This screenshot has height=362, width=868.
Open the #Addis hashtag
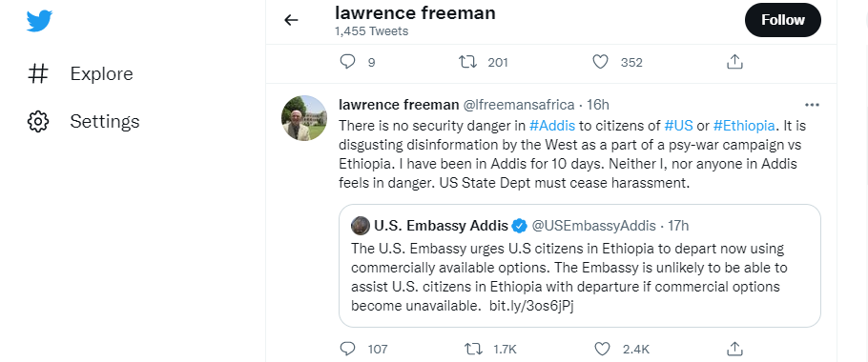pyautogui.click(x=552, y=126)
